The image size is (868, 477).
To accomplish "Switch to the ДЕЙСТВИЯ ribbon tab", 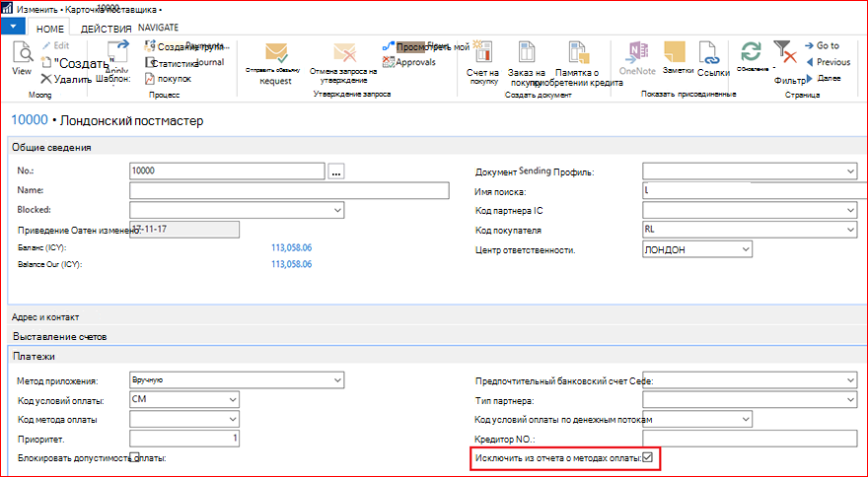I will 106,29.
